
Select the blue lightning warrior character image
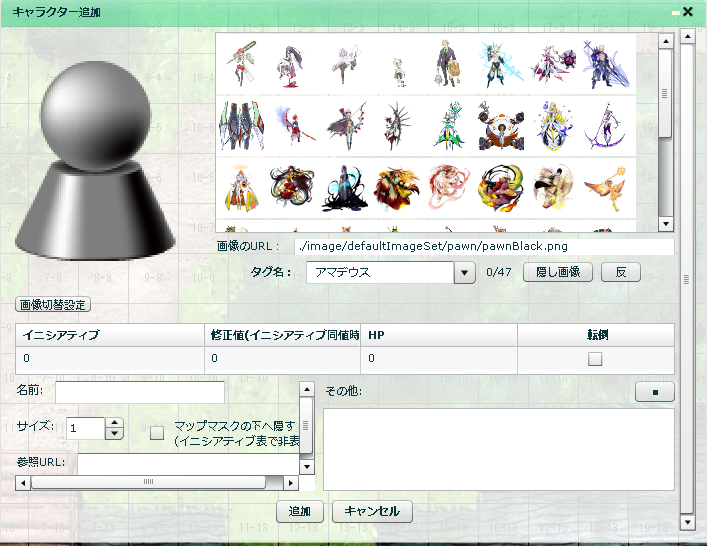[500, 64]
